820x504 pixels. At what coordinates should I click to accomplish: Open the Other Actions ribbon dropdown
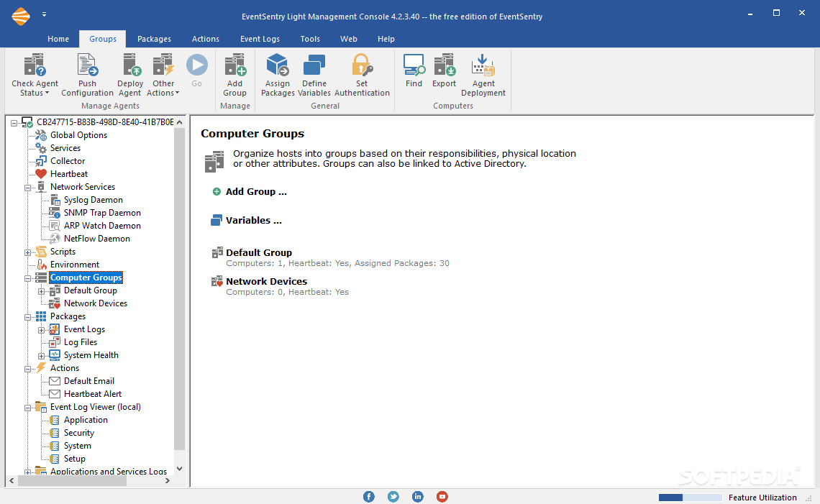pos(163,75)
